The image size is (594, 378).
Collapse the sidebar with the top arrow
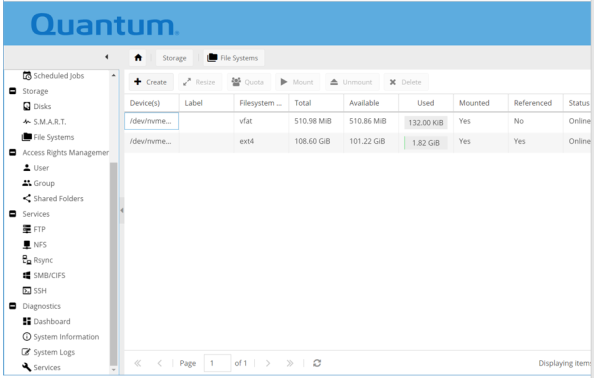(107, 57)
